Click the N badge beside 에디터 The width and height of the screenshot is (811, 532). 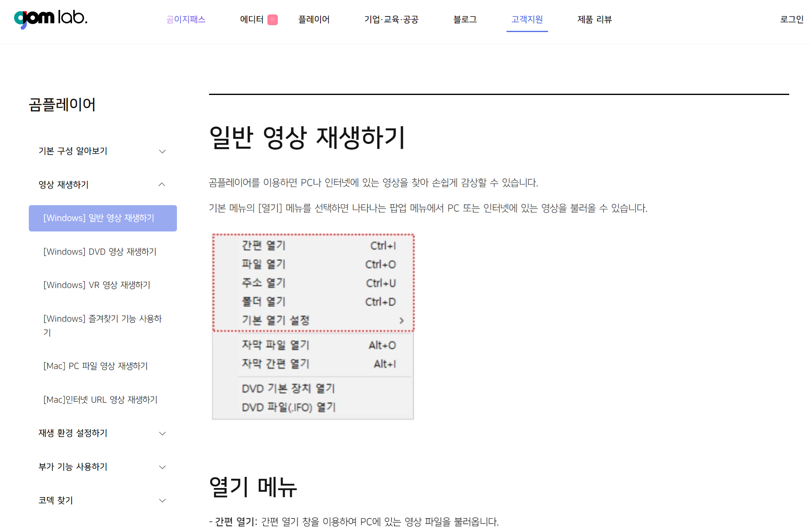272,19
